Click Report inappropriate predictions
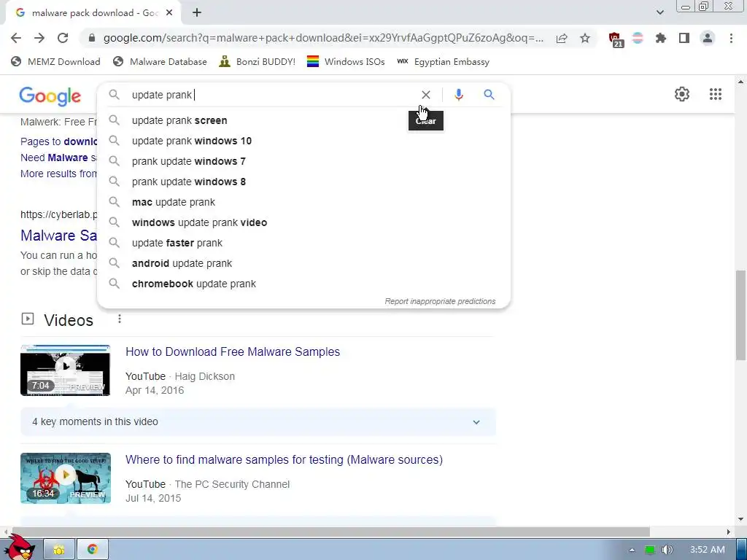 pos(440,301)
